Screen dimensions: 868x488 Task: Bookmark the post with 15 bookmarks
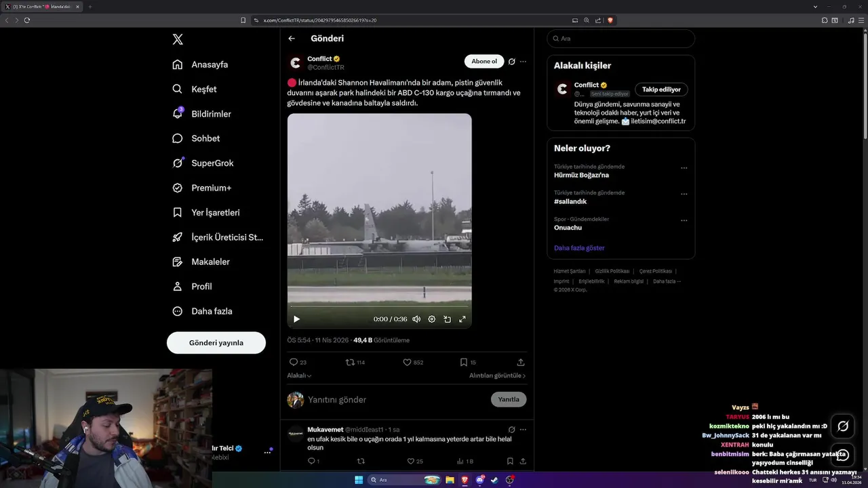point(468,363)
